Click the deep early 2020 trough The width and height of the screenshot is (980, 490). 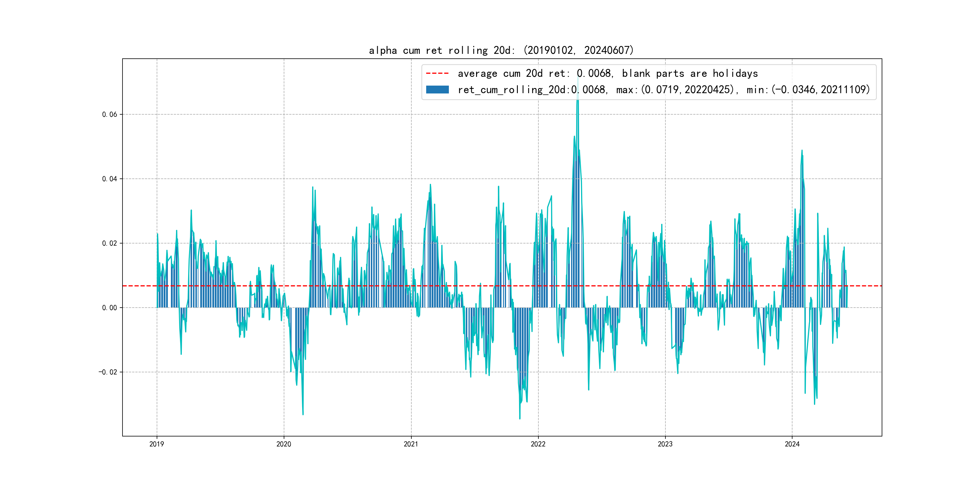coord(303,414)
